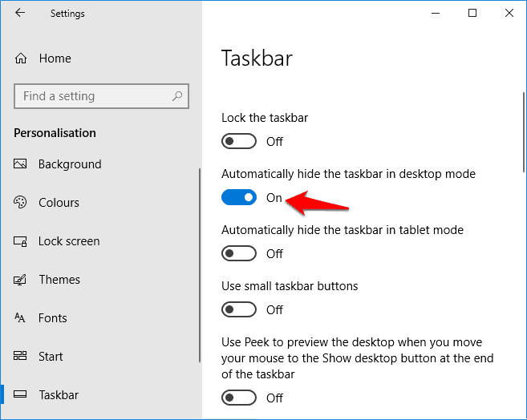Viewport: 527px width, 420px height.
Task: Enable Use small taskbar buttons switch
Action: pyautogui.click(x=239, y=309)
